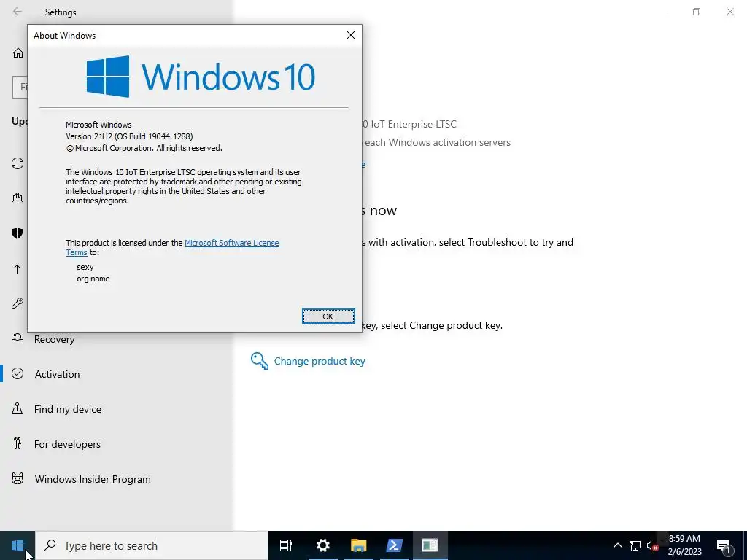Click the 'sexy' licensee name text
Image resolution: width=747 pixels, height=560 pixels.
pos(85,267)
